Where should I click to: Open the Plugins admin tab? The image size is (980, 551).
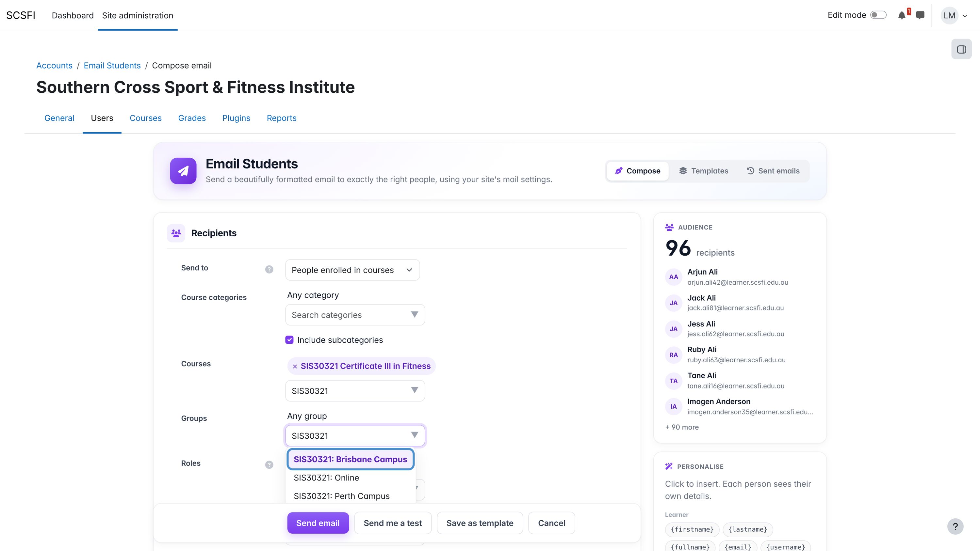[x=236, y=118]
